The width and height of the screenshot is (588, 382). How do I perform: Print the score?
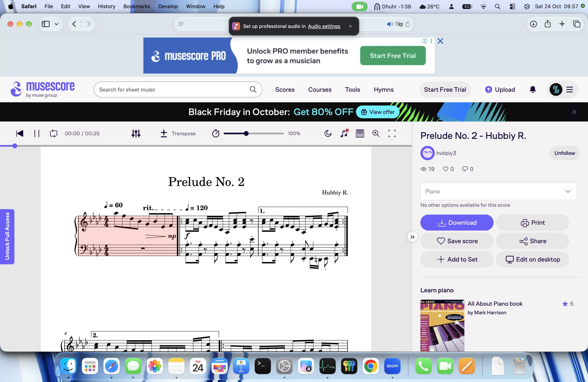coord(532,223)
